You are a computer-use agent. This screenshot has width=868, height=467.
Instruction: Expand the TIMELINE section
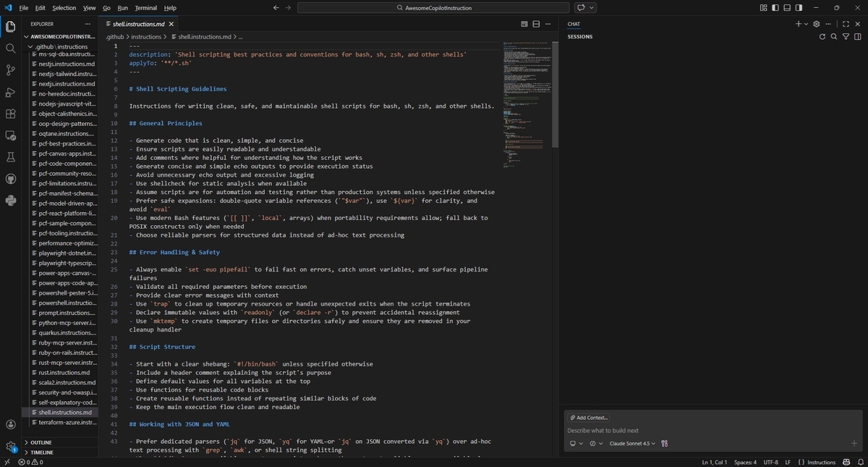tap(61, 453)
